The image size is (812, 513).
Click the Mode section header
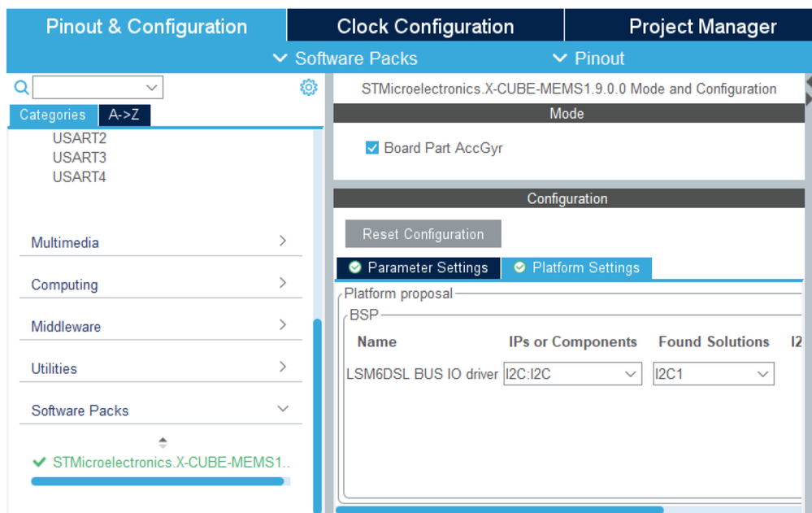pyautogui.click(x=569, y=114)
